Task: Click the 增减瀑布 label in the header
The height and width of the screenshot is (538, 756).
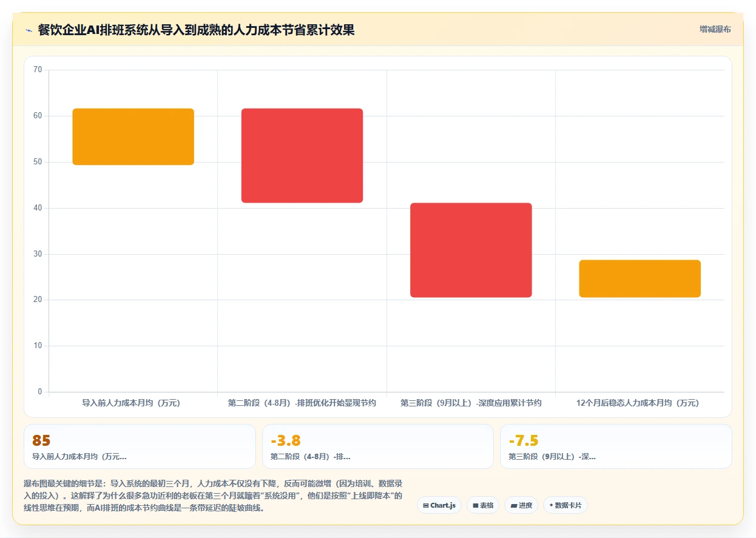Action: pyautogui.click(x=715, y=29)
